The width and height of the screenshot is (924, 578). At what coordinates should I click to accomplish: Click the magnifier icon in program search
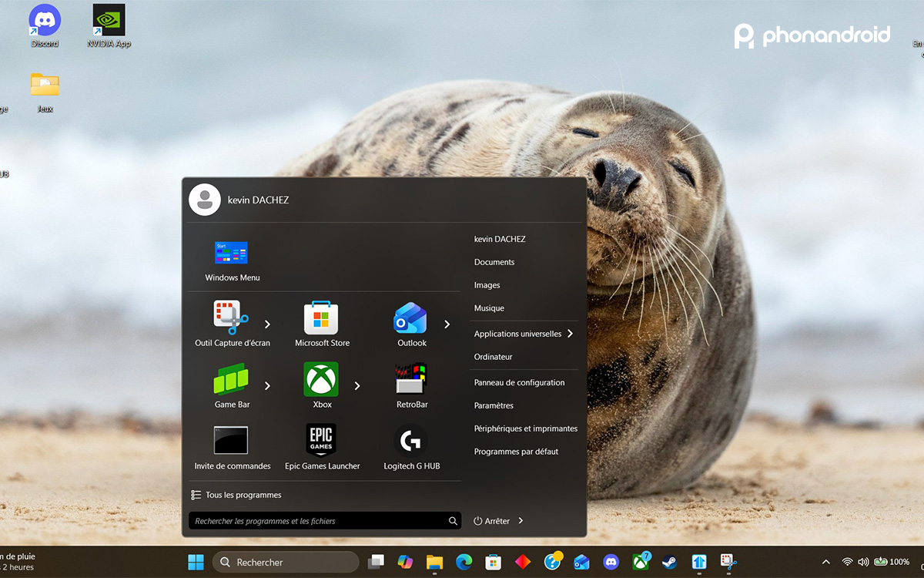pyautogui.click(x=453, y=521)
